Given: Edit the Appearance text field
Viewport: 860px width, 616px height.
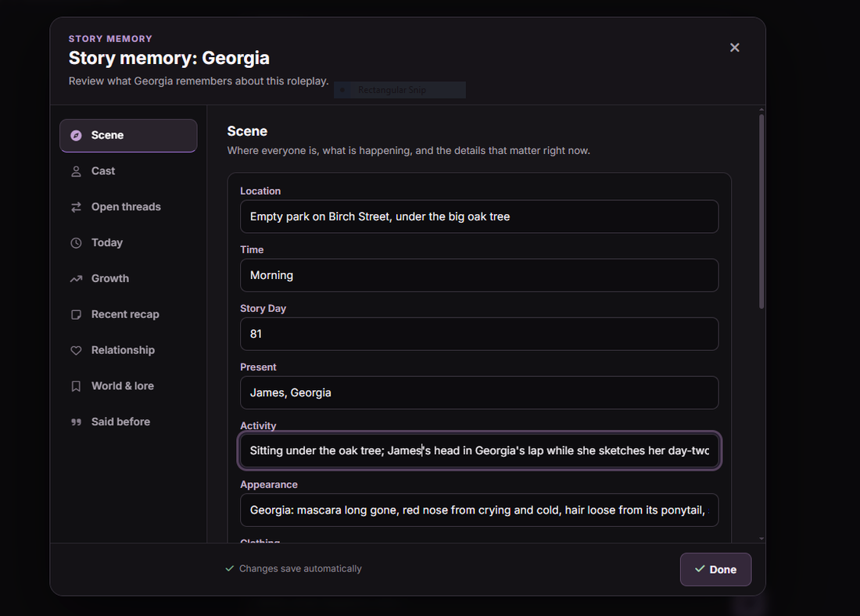Looking at the screenshot, I should tap(479, 510).
